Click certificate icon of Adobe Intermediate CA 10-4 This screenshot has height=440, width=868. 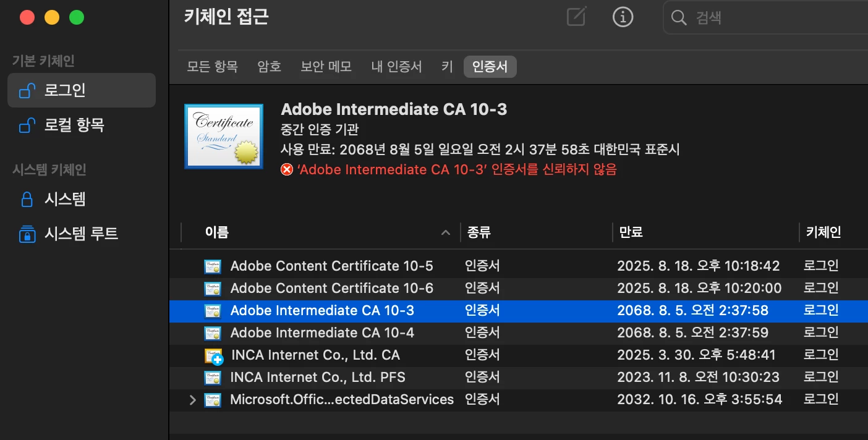213,333
